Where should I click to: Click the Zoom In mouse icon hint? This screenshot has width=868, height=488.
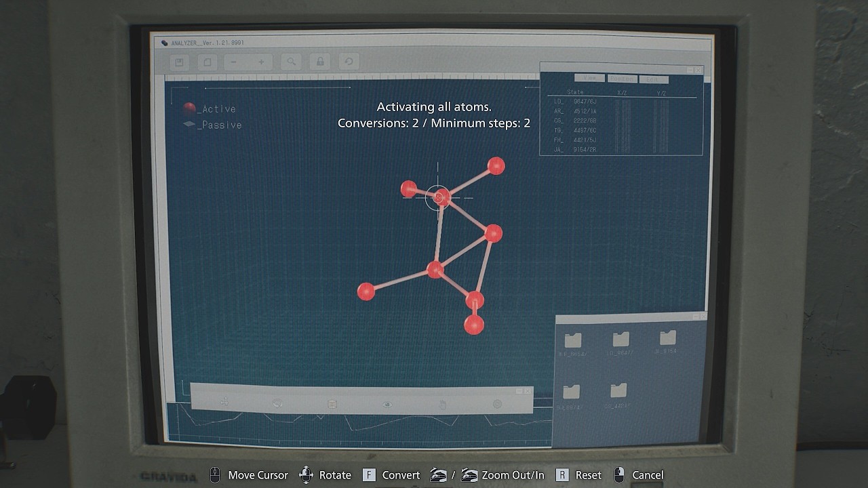pyautogui.click(x=469, y=475)
